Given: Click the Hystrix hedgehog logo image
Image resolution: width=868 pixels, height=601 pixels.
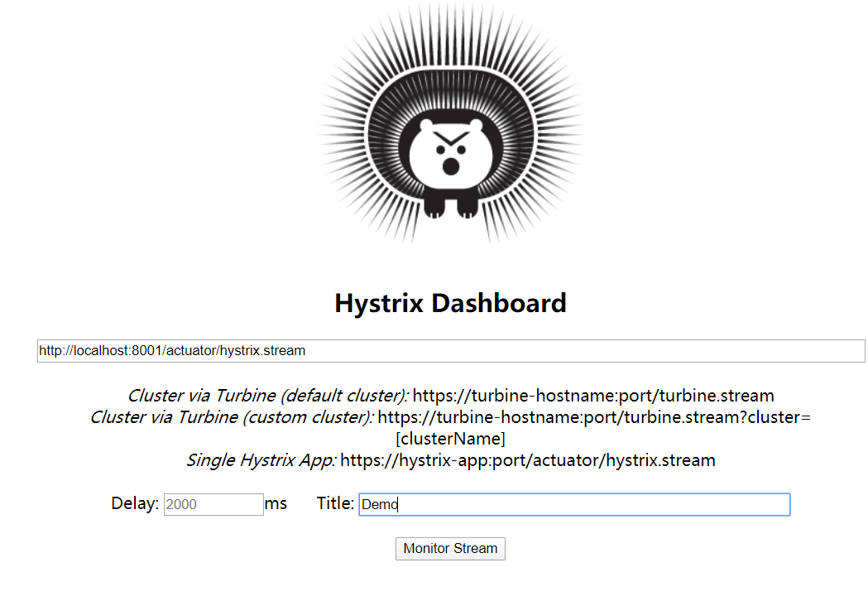Looking at the screenshot, I should coord(451,123).
